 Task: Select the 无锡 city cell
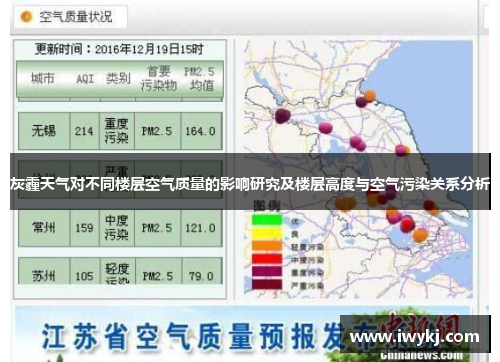(x=44, y=131)
